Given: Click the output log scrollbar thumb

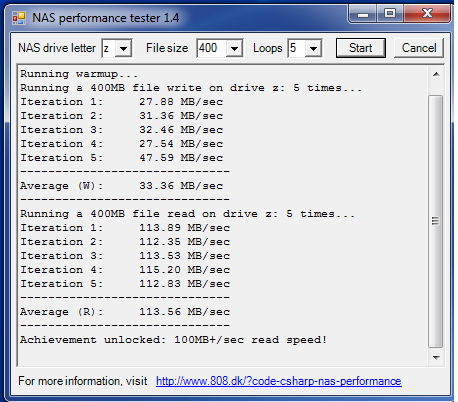Looking at the screenshot, I should tap(436, 221).
